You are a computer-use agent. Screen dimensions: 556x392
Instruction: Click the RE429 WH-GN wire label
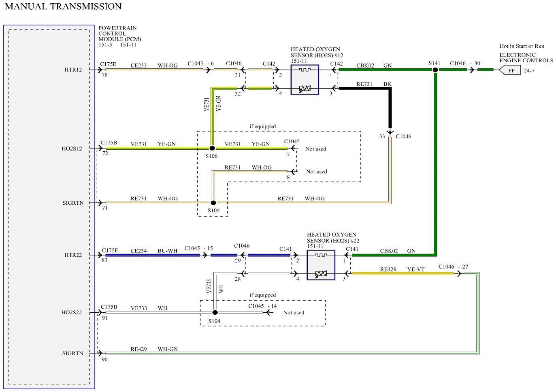154,349
